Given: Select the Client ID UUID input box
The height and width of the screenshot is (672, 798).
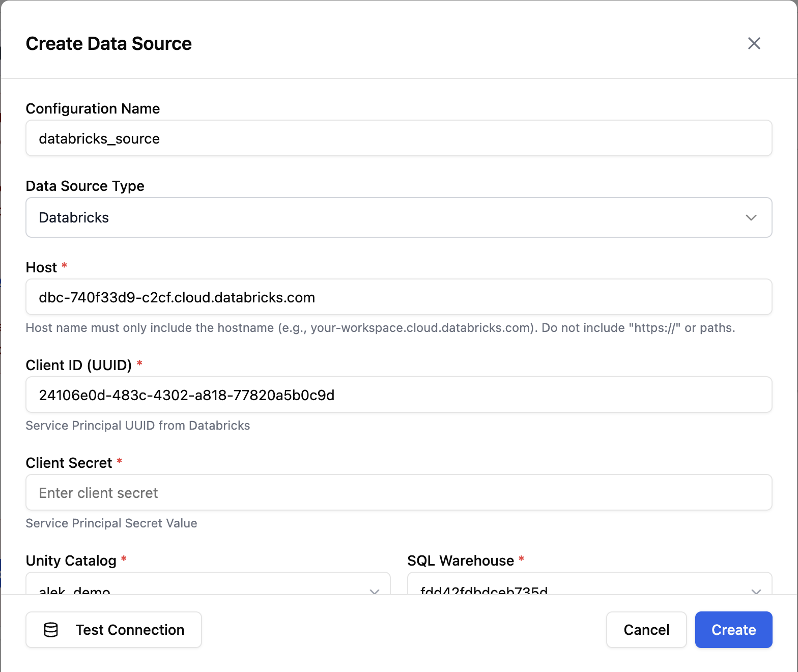Looking at the screenshot, I should [398, 395].
